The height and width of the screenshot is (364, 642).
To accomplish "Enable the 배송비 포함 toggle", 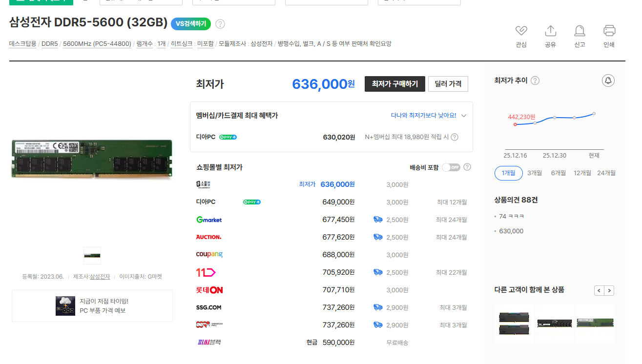I will coord(450,166).
